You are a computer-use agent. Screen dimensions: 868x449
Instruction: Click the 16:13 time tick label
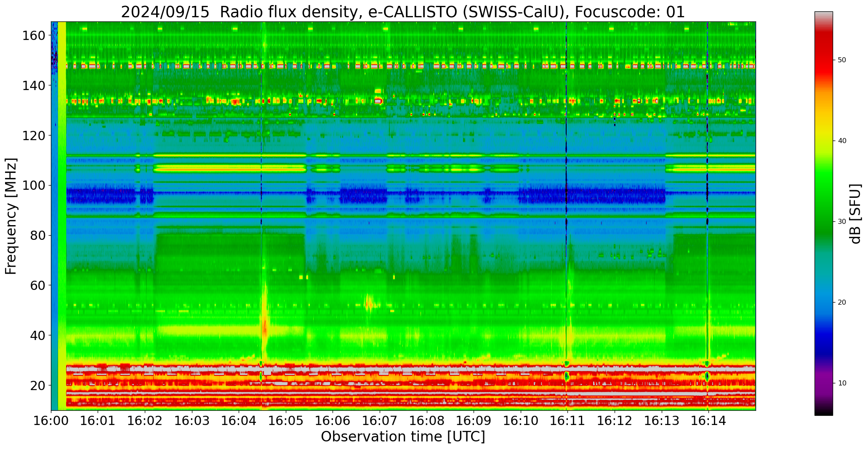662,420
